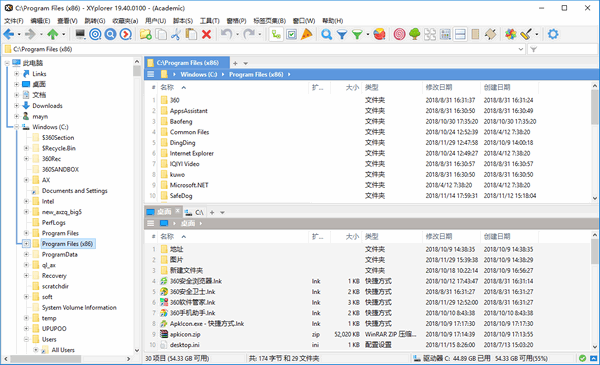
Task: Click the yellow paint roller toolbar icon
Action: coord(526,34)
